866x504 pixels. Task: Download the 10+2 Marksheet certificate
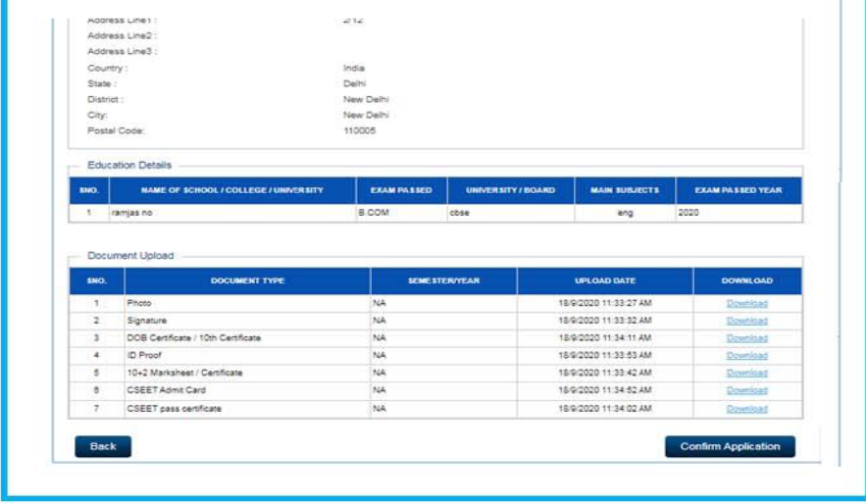(x=746, y=374)
